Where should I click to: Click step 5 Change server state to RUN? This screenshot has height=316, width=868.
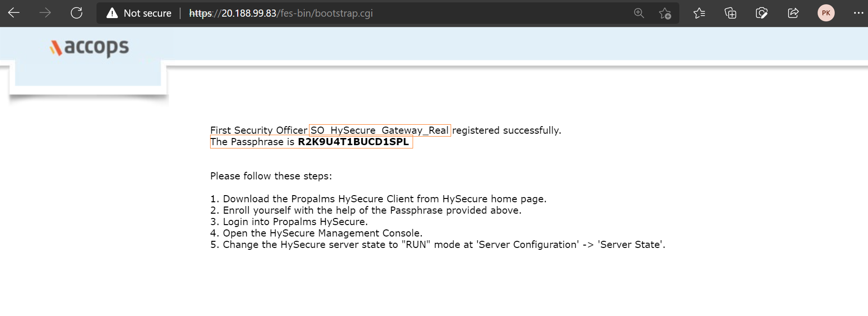[x=438, y=245]
